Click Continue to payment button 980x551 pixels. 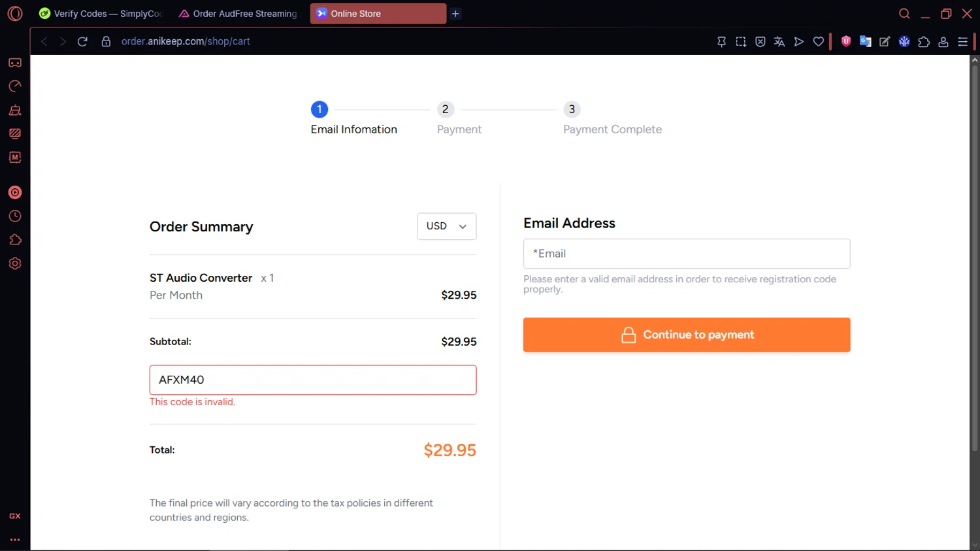[687, 335]
